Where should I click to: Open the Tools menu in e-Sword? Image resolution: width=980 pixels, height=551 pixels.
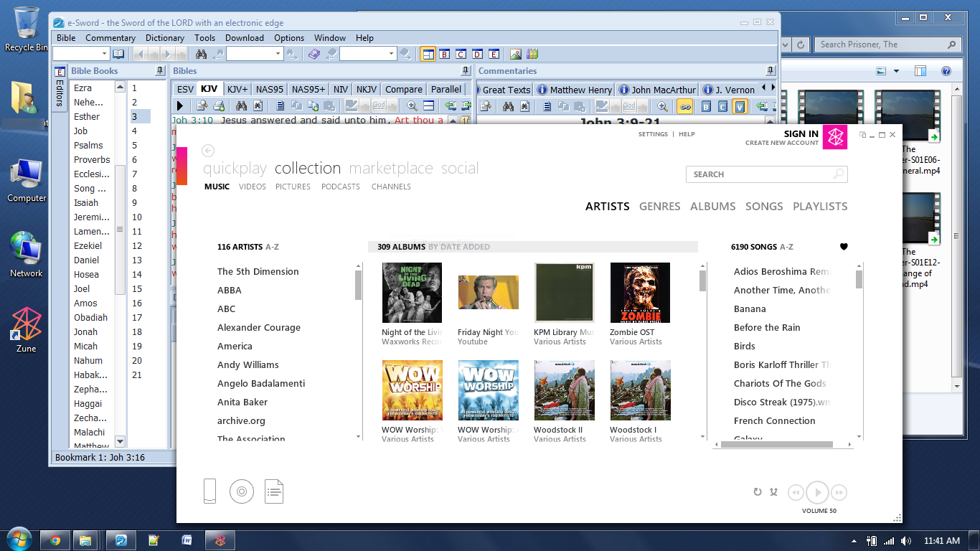[204, 38]
